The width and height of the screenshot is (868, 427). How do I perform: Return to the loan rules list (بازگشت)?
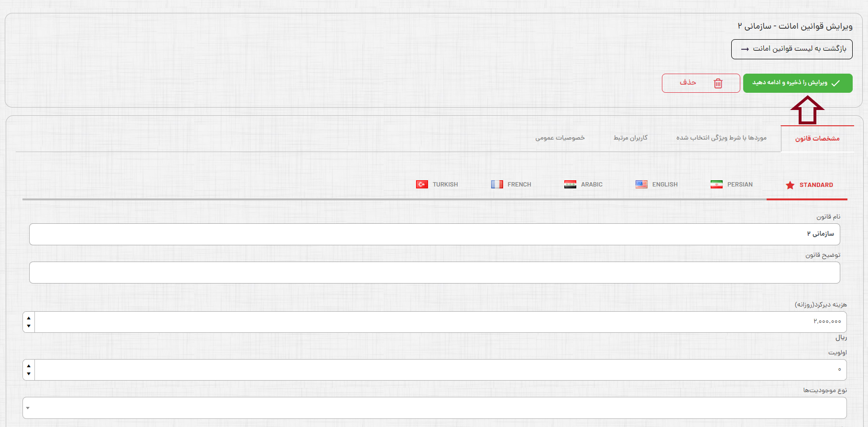pos(791,49)
